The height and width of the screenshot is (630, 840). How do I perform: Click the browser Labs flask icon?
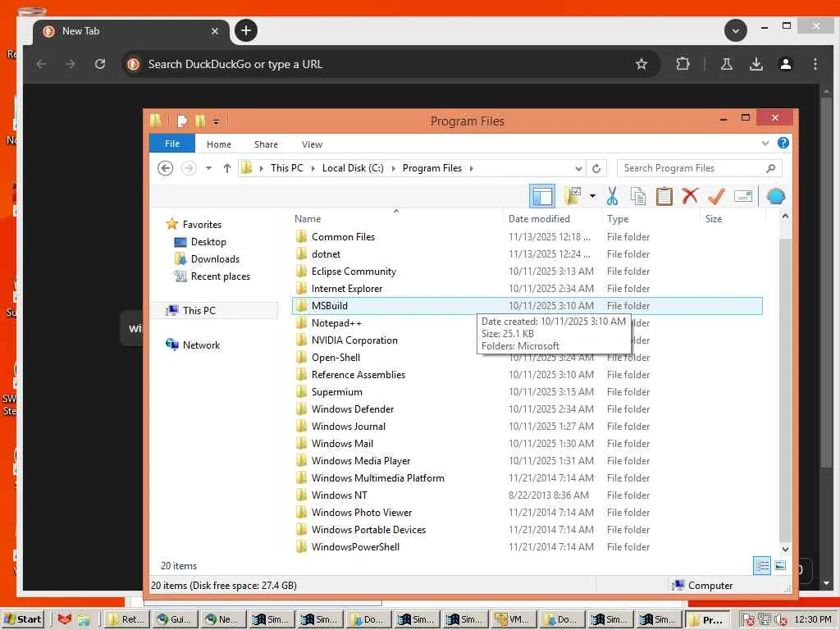coord(727,64)
